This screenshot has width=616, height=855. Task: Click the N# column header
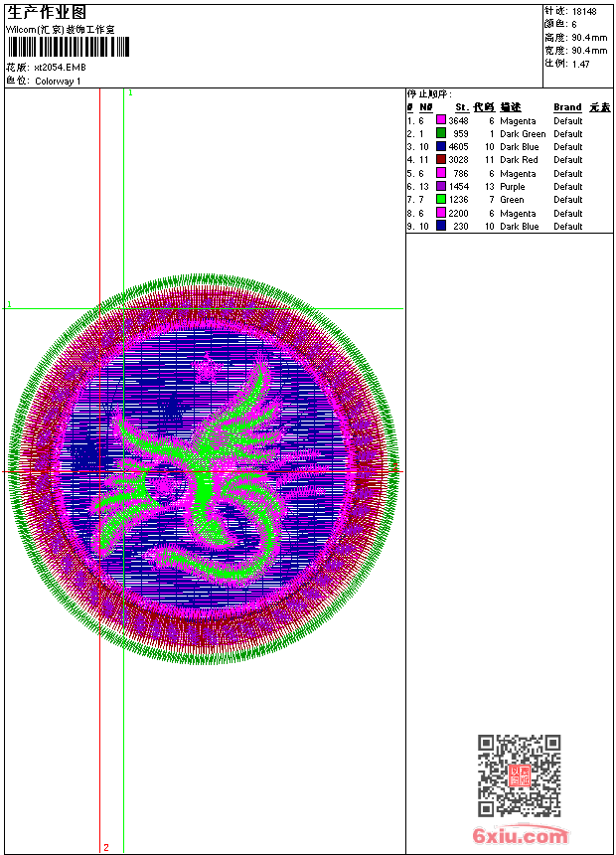[426, 107]
